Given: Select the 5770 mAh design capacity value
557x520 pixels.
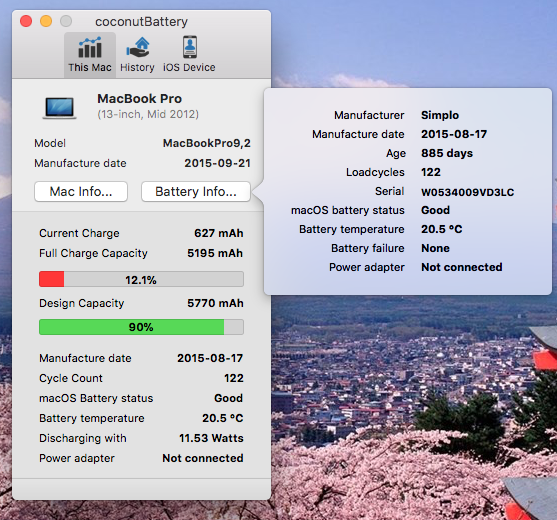Looking at the screenshot, I should [x=215, y=303].
